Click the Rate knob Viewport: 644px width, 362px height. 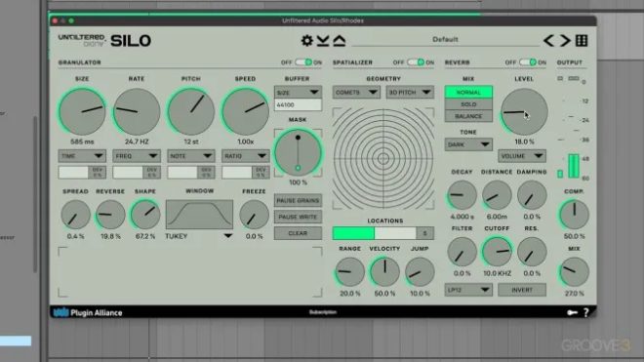tap(137, 112)
